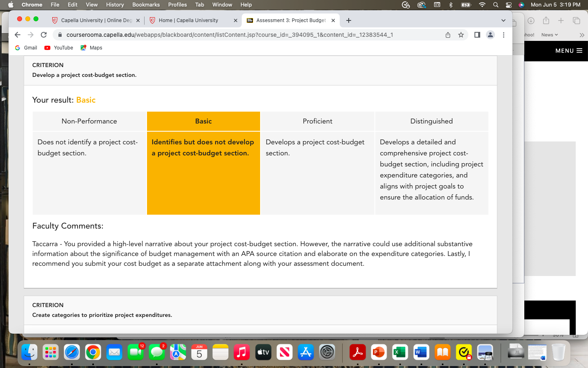Close the Assessment 3 Project Budget tab
The image size is (588, 368).
coord(333,20)
